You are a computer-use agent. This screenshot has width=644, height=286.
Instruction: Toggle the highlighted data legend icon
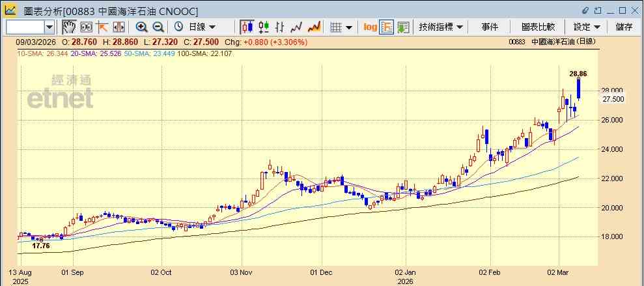point(387,27)
